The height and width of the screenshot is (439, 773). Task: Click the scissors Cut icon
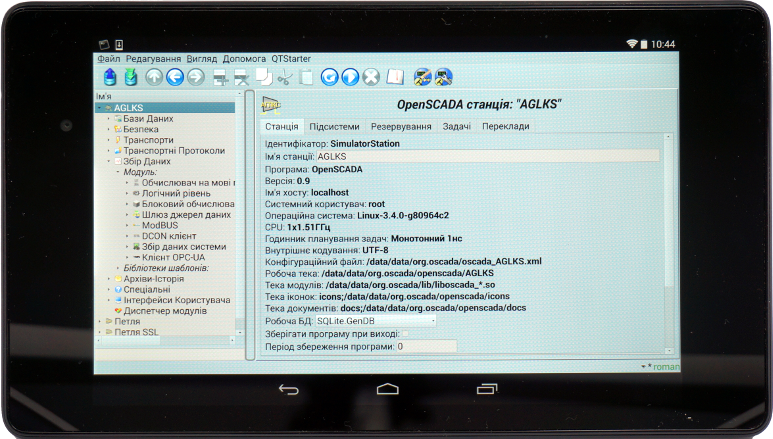[285, 77]
